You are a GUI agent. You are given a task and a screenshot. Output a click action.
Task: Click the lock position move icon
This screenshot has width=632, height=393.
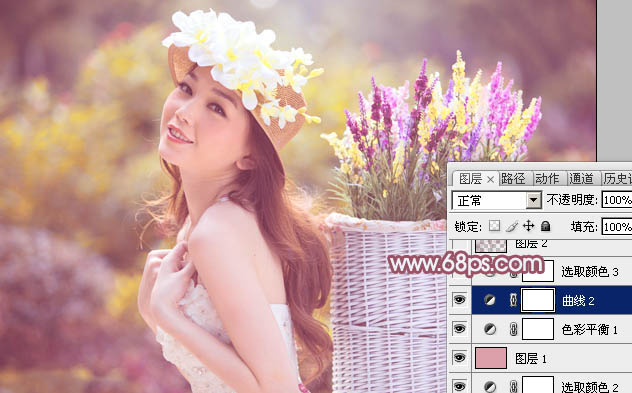(528, 226)
